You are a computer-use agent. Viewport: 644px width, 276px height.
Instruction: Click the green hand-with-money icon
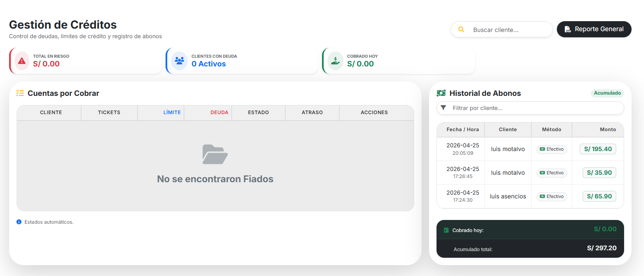pyautogui.click(x=335, y=61)
